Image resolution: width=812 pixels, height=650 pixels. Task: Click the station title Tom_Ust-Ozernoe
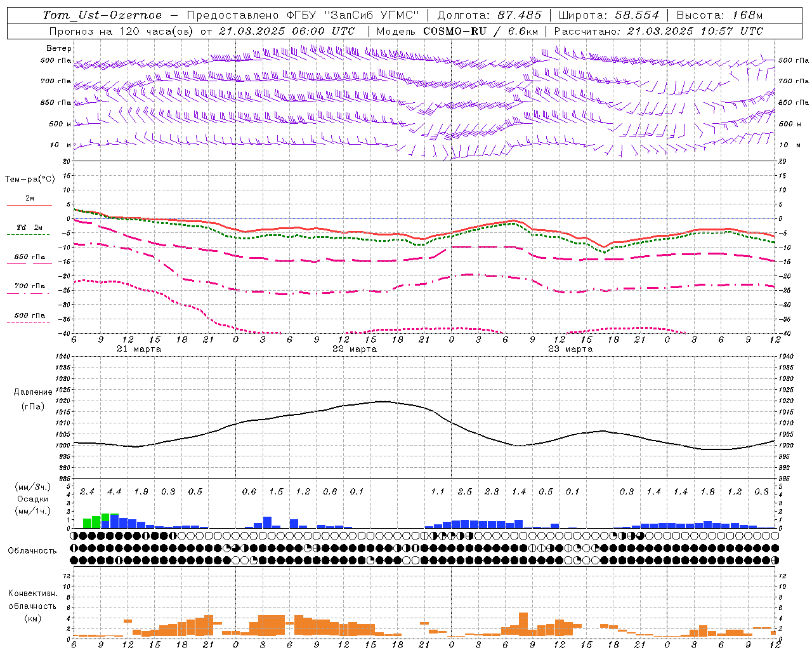(x=102, y=15)
